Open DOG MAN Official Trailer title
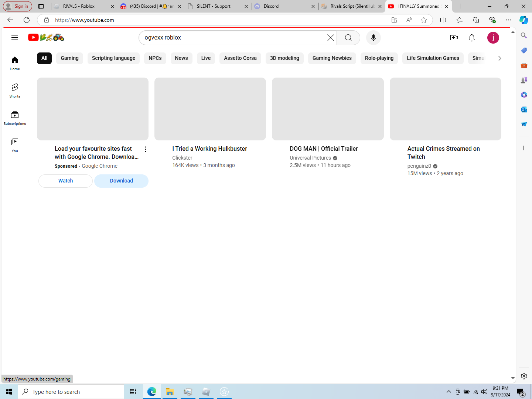This screenshot has width=532, height=399. point(324,149)
